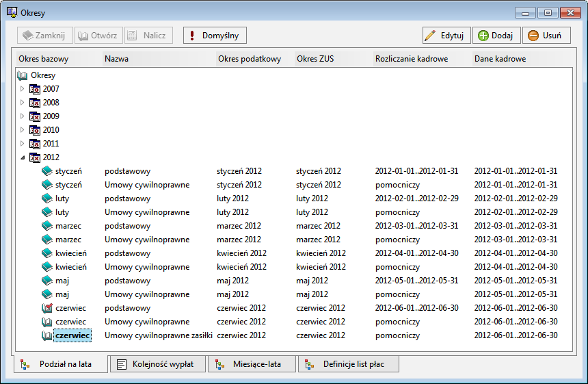588x384 pixels.
Task: Select the 2011 tree label
Action: point(51,144)
